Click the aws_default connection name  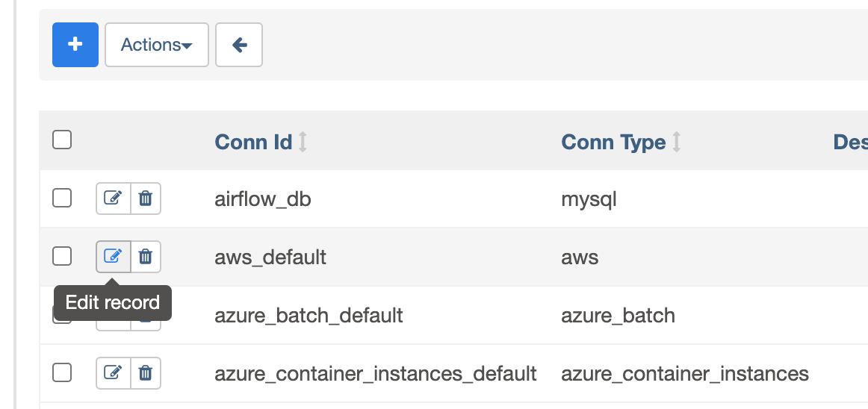tap(270, 257)
